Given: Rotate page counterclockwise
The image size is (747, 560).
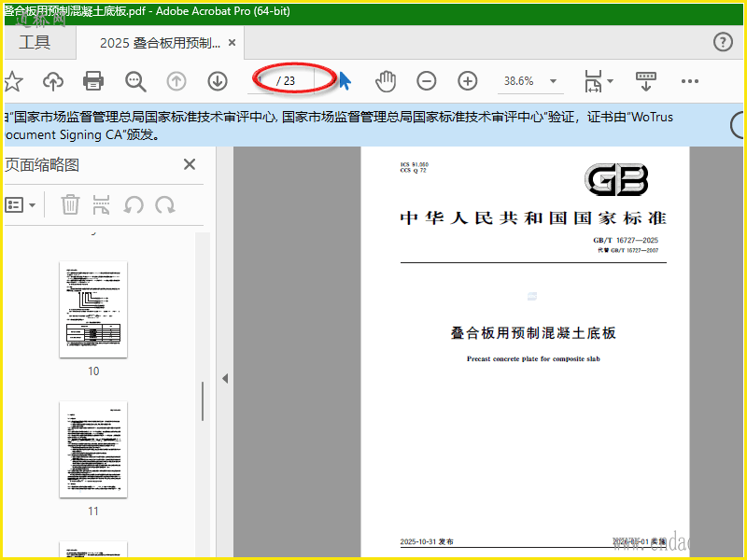Looking at the screenshot, I should [134, 205].
